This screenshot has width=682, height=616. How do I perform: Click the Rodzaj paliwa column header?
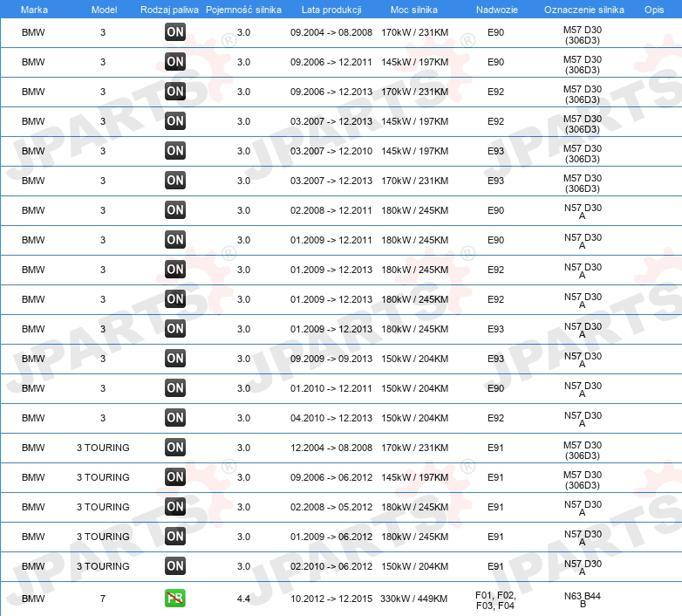click(169, 10)
